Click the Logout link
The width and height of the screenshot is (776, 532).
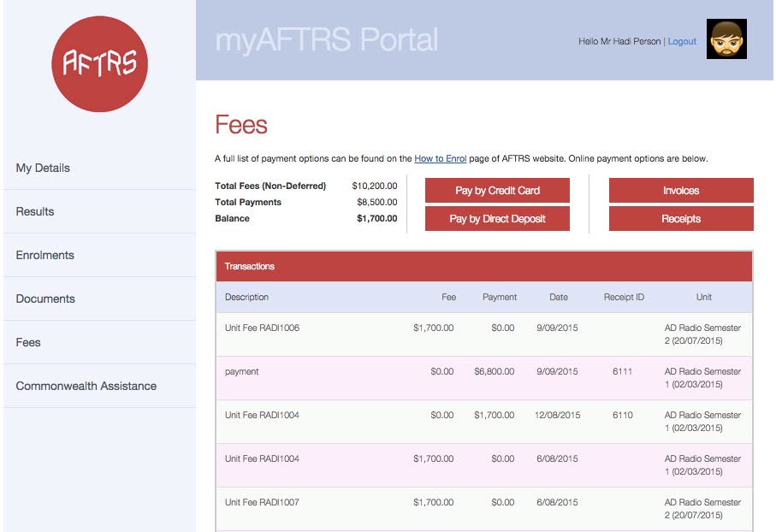tap(682, 41)
